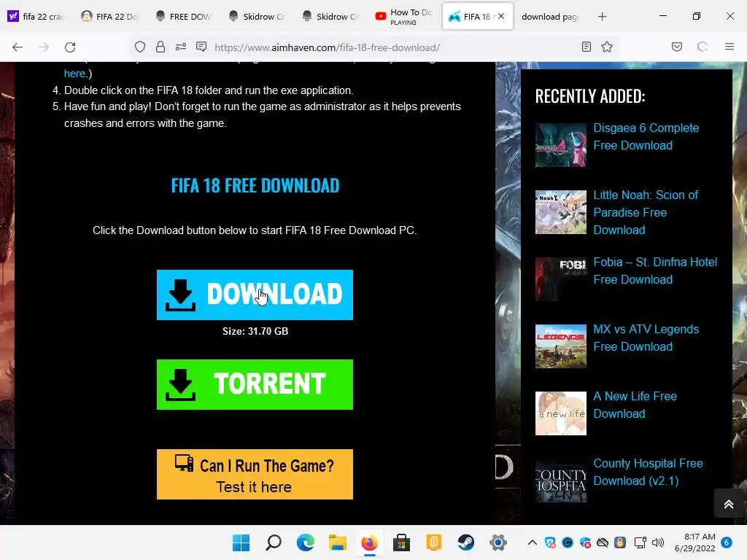Viewport: 747px width, 560px height.
Task: Click the blue DOWNLOAD button
Action: click(255, 295)
